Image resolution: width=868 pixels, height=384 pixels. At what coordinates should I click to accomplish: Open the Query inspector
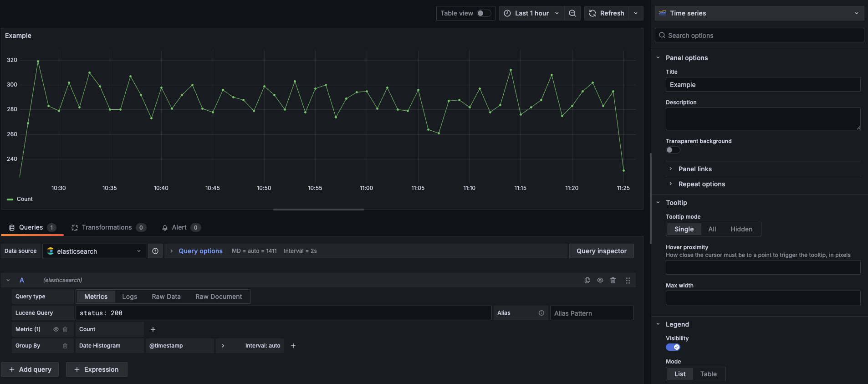pyautogui.click(x=601, y=251)
